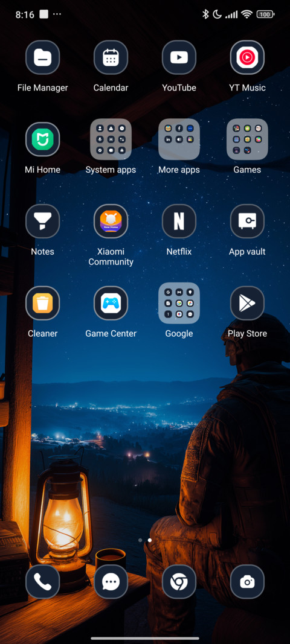Expand the More apps folder
The height and width of the screenshot is (644, 290).
179,139
